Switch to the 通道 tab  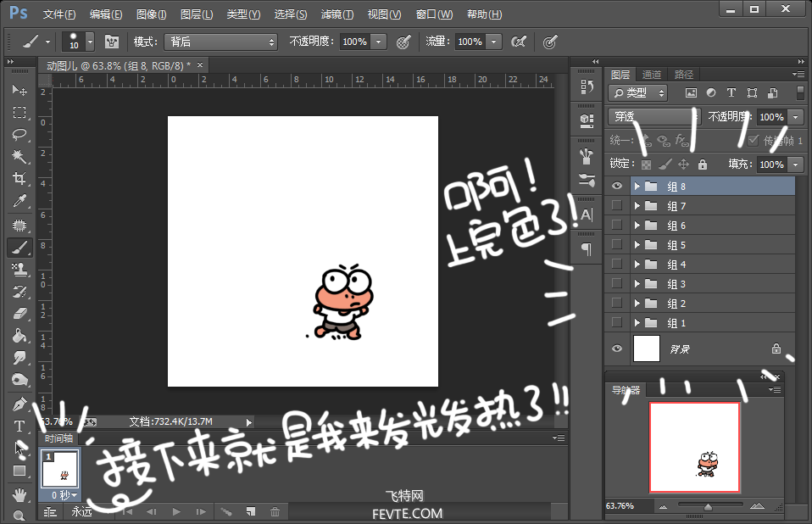coord(652,74)
